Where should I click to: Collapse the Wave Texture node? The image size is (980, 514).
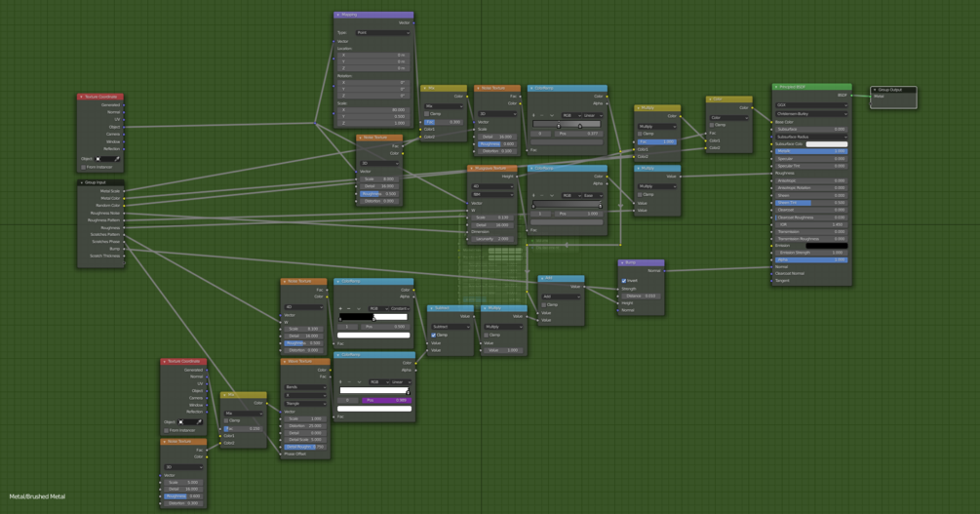pos(285,362)
